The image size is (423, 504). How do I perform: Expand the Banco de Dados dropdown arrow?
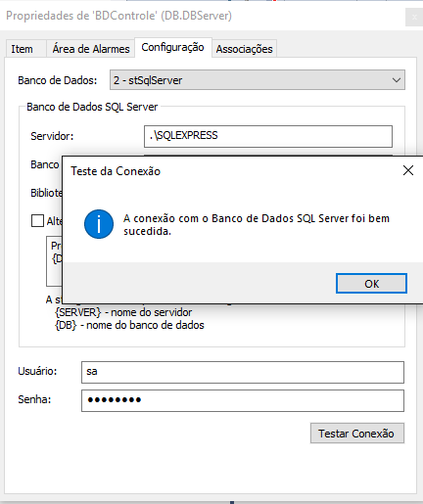click(x=397, y=80)
